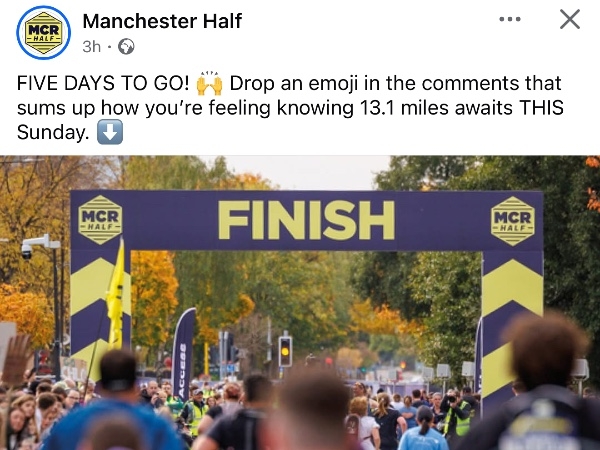The image size is (600, 450).
Task: Click the FINISH text on the arch photo
Action: (306, 220)
